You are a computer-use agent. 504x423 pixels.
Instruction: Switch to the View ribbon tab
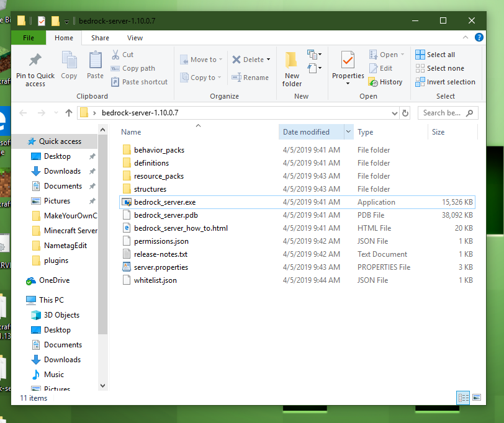click(x=135, y=38)
